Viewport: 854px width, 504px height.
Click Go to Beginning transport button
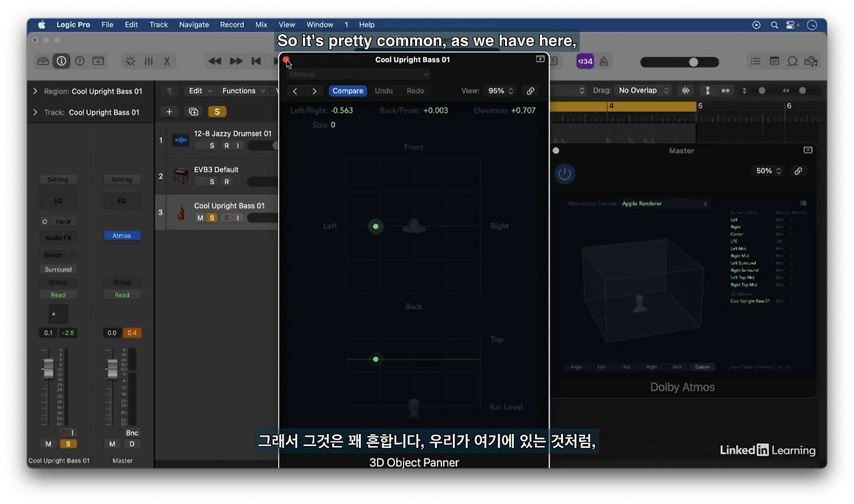(x=256, y=61)
